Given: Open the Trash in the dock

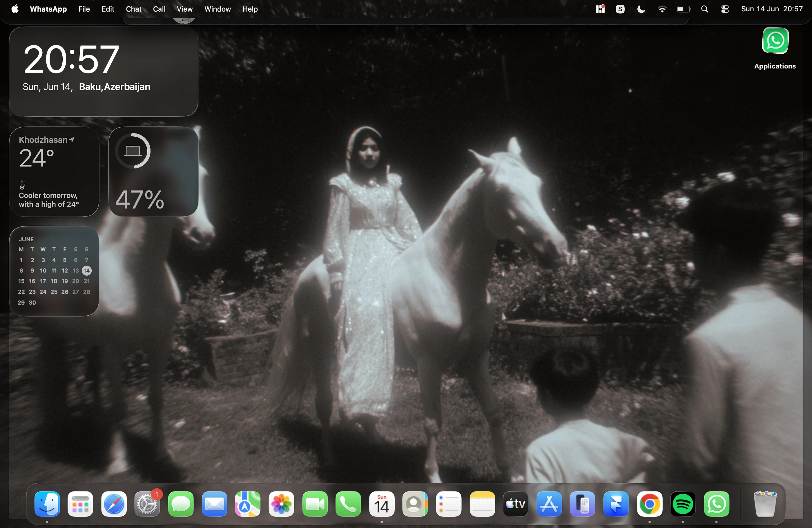Looking at the screenshot, I should click(765, 504).
